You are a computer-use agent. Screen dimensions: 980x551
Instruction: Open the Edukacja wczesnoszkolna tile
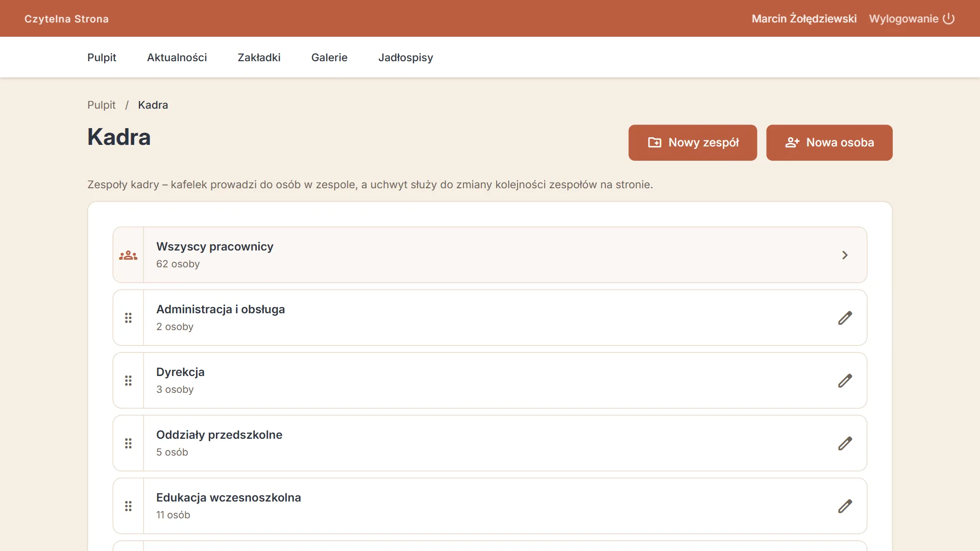[490, 506]
